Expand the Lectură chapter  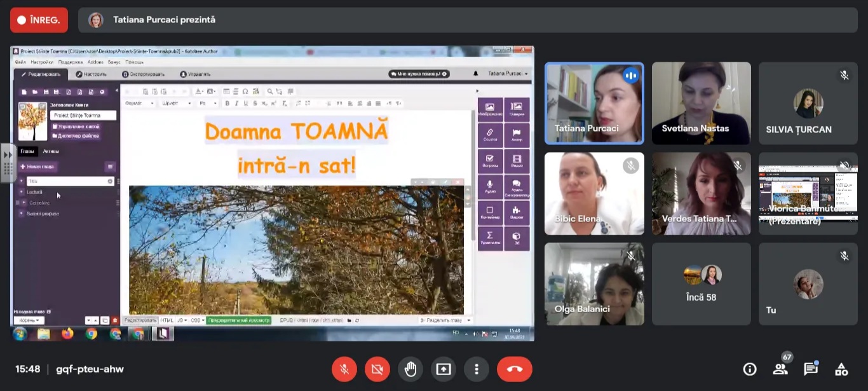pos(22,191)
